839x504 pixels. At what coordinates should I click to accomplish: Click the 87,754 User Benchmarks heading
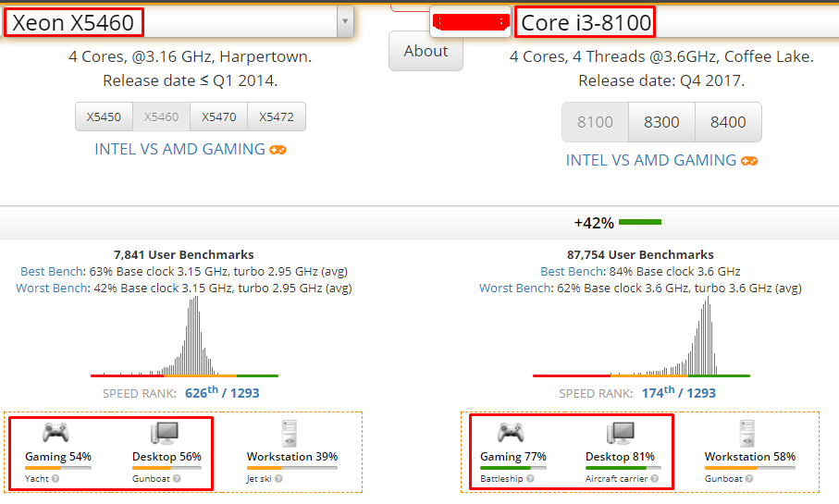[x=640, y=254]
